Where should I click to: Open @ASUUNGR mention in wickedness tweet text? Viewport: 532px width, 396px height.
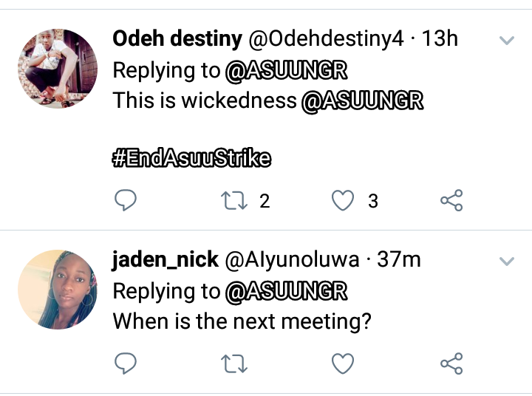(362, 100)
